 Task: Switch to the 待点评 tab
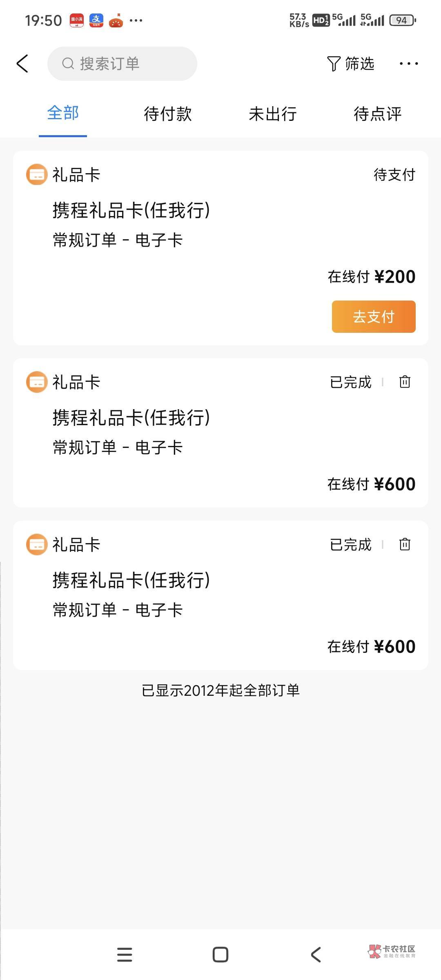378,114
